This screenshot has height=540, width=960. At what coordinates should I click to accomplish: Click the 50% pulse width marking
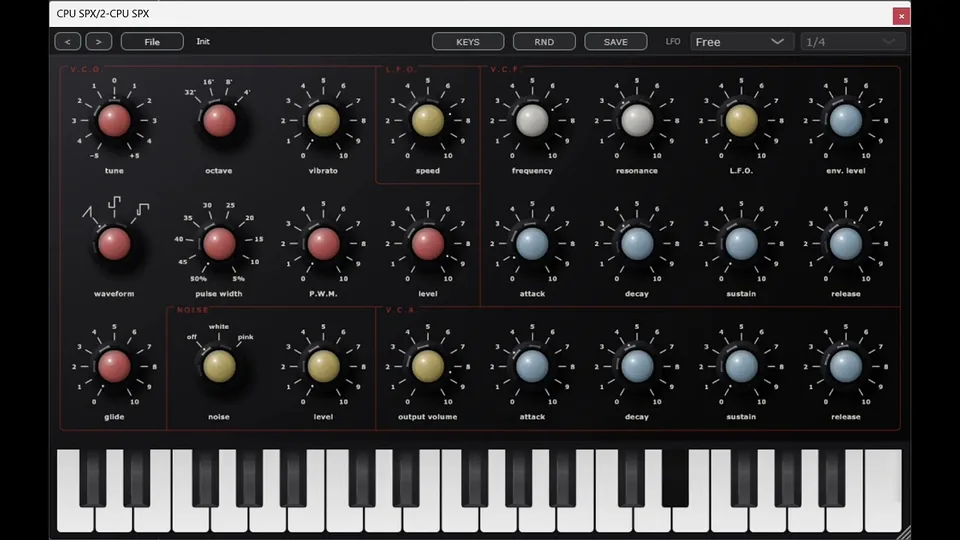click(198, 279)
